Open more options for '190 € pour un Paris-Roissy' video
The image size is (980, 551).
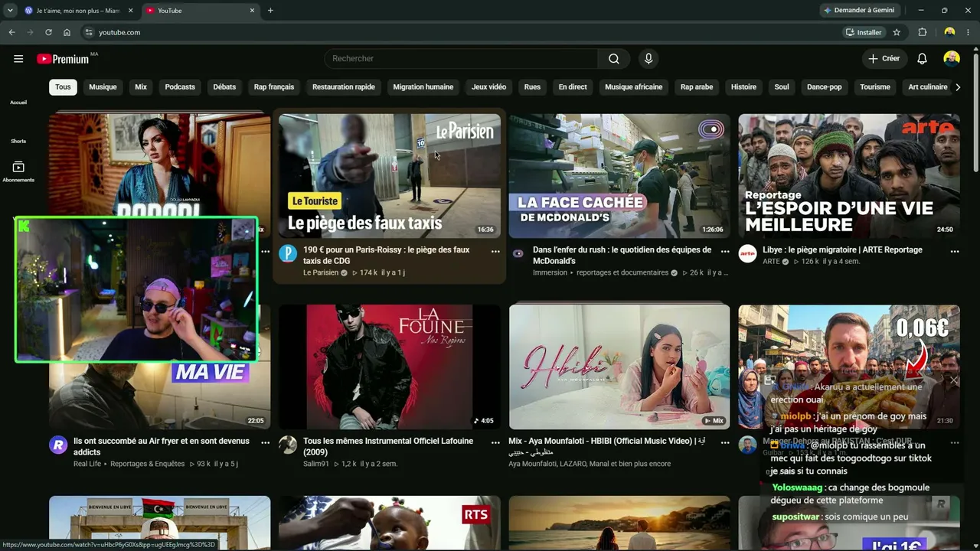495,251
